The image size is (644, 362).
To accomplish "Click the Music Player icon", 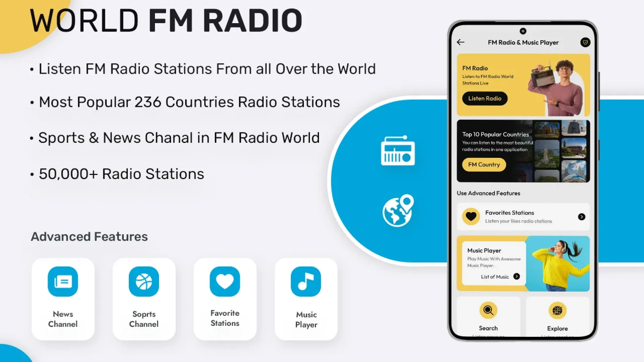I will click(306, 281).
